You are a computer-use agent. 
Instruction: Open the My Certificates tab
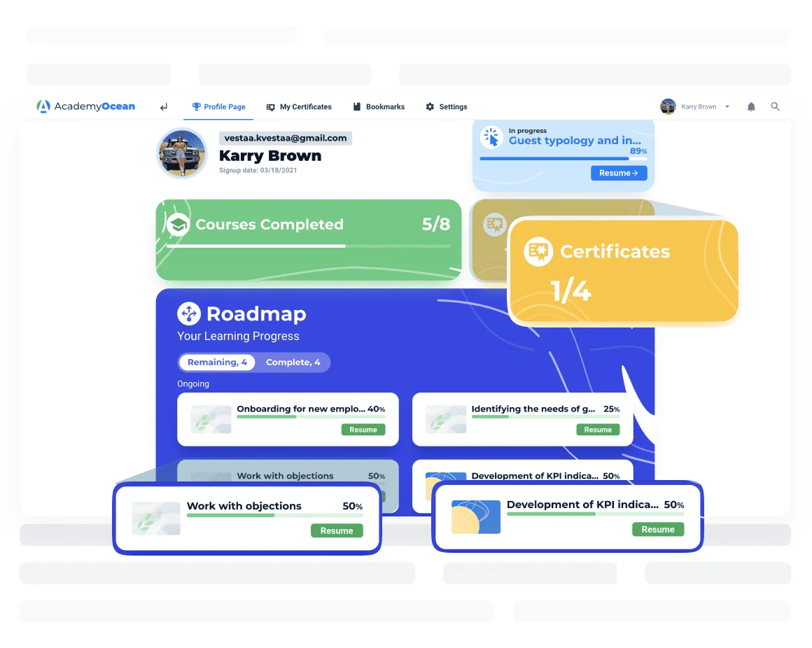299,107
